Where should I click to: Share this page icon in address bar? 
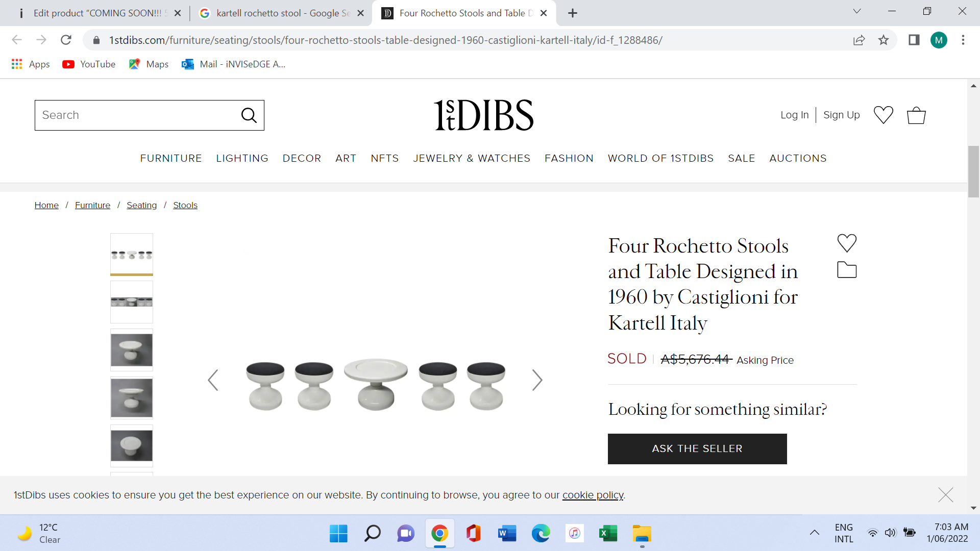859,40
